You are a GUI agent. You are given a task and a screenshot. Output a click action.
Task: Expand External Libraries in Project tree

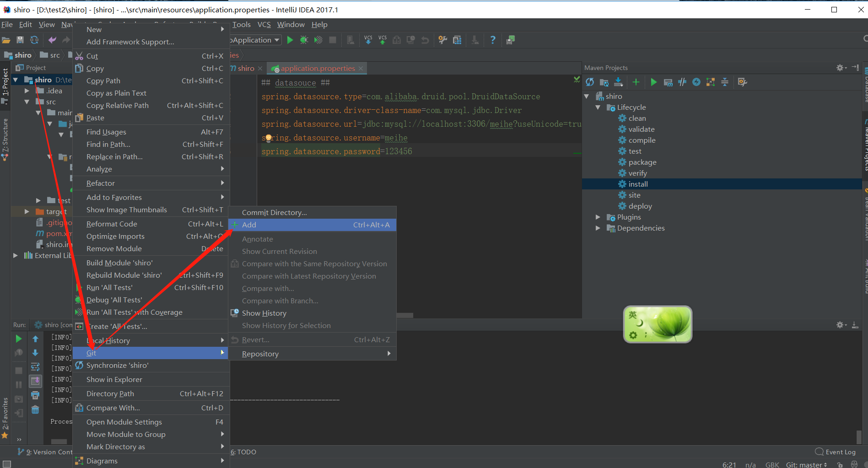coord(16,256)
